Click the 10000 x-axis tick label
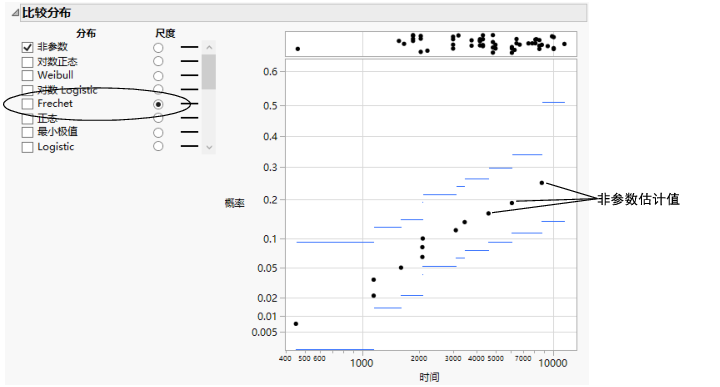 [553, 363]
